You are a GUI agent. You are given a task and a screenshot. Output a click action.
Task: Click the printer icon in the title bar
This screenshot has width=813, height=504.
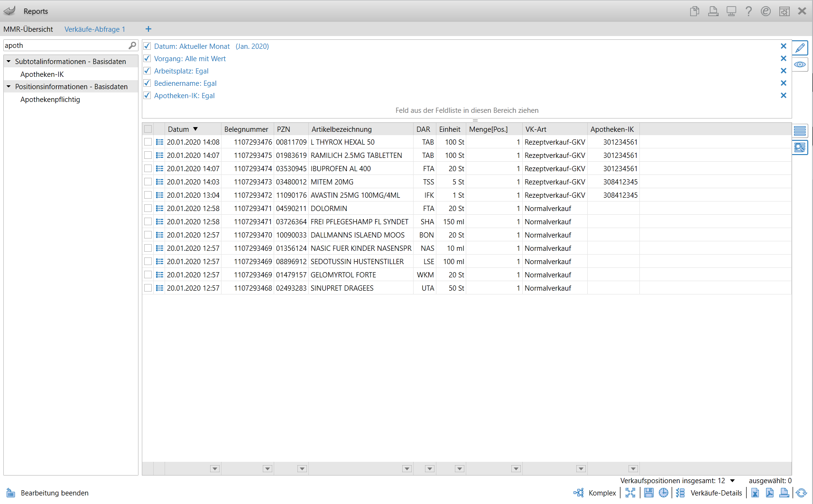(713, 11)
